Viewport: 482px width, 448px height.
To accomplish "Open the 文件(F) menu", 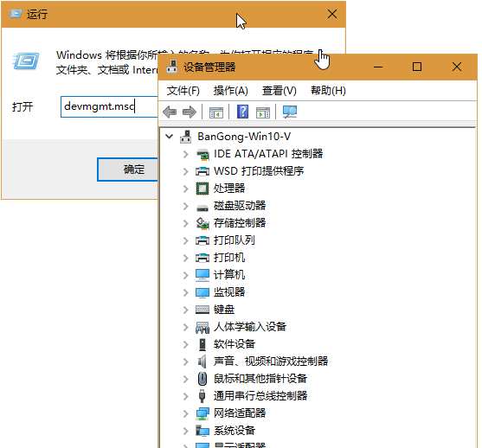I will click(183, 91).
